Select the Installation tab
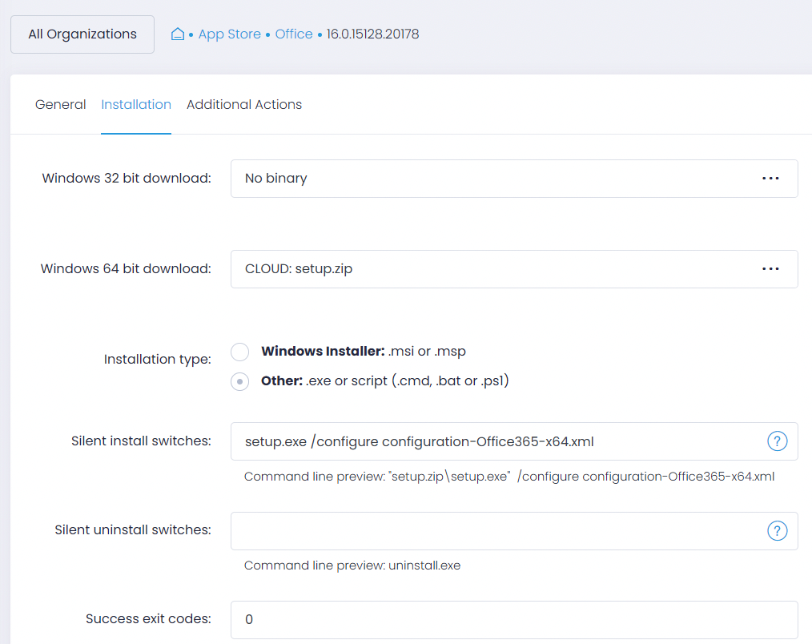This screenshot has height=644, width=812. coord(136,104)
